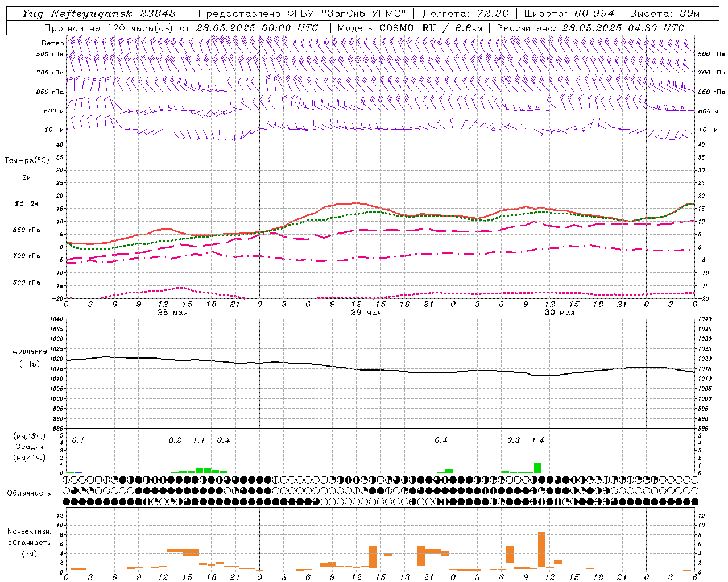Click the 0.3 precipitation value
The image size is (728, 582).
coord(514,440)
